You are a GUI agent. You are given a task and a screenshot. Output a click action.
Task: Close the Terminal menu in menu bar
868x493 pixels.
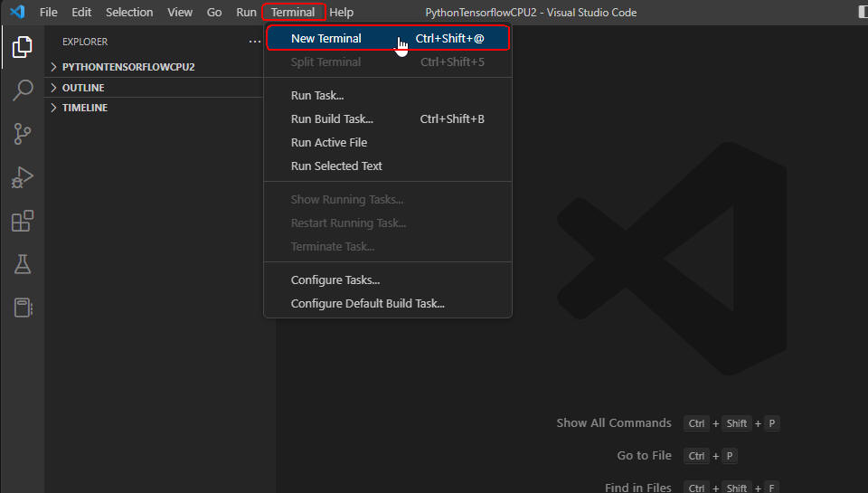point(293,12)
